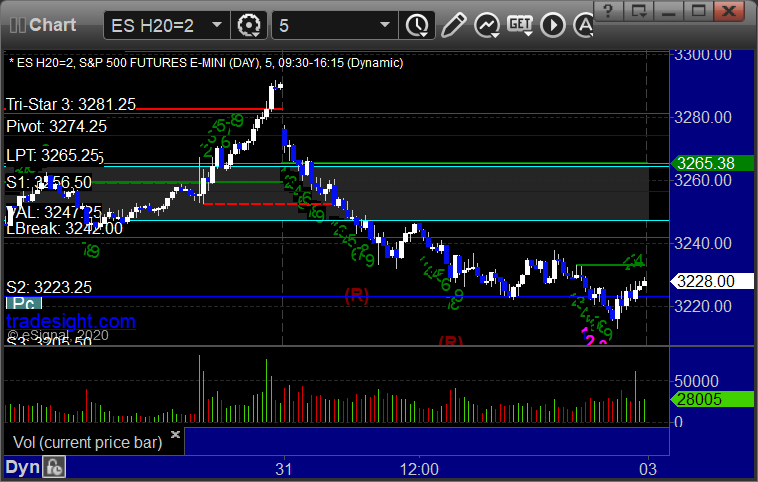
Task: Expand the interval 5 dropdown arrow
Action: [x=385, y=25]
